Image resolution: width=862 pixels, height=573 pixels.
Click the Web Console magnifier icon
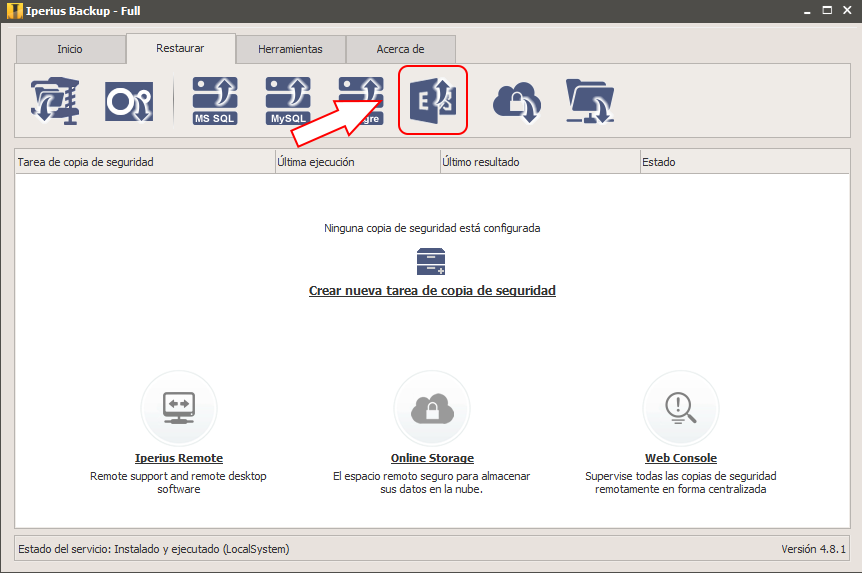pyautogui.click(x=681, y=409)
